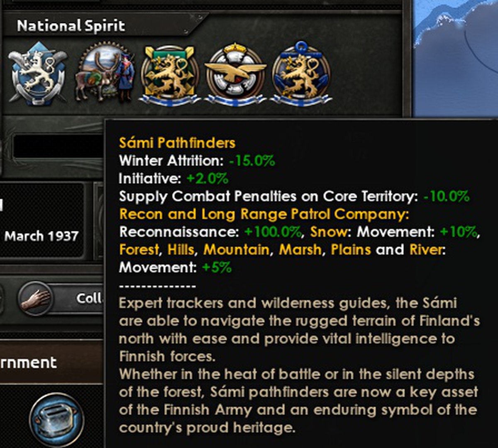Viewport: 498px width, 448px height.
Task: Select the blue anchor navy spirit icon
Action: 300,74
